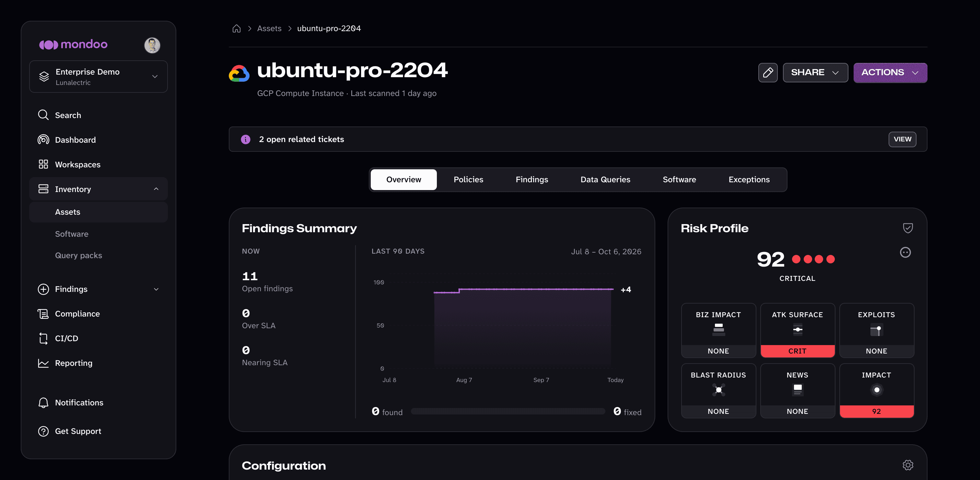Open CI/CD in the sidebar
The image size is (980, 480).
(x=99, y=338)
